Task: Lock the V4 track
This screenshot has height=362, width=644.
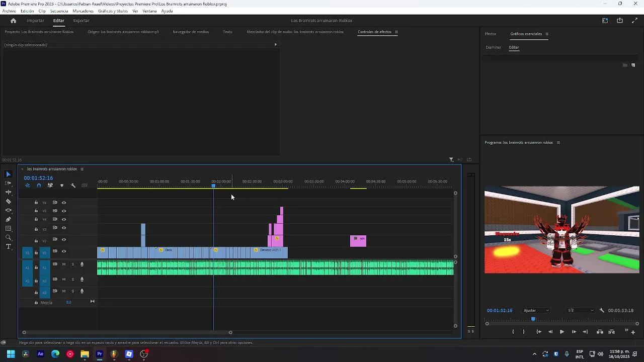Action: click(x=36, y=219)
